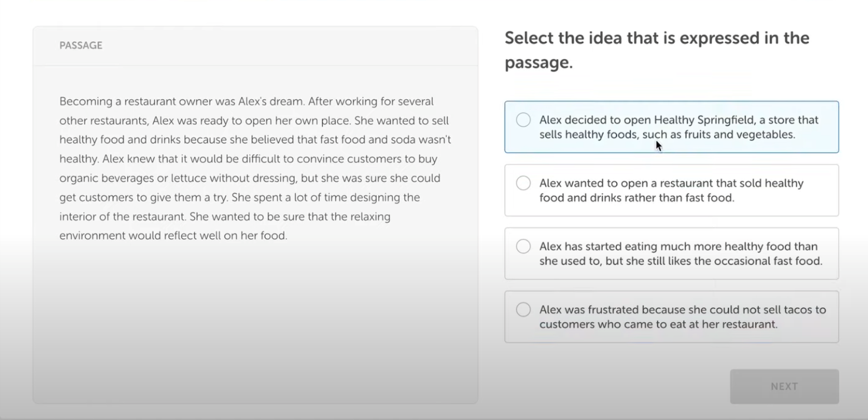Click 'get customers to give them a try' in passage

pyautogui.click(x=143, y=198)
